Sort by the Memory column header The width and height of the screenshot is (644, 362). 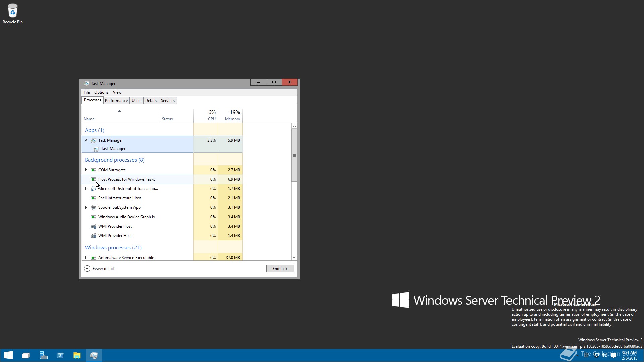click(230, 116)
